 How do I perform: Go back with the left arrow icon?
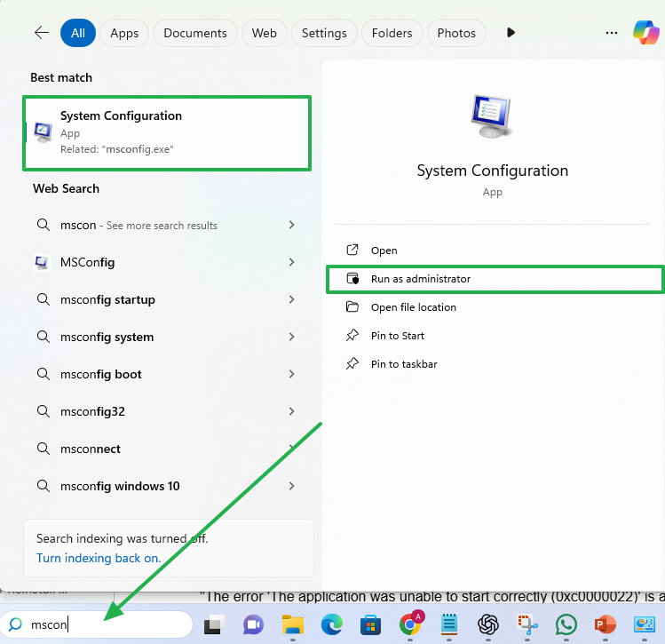tap(42, 33)
